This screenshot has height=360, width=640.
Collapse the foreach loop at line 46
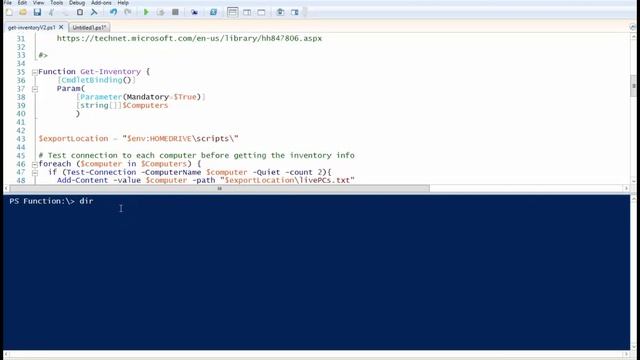point(35,164)
